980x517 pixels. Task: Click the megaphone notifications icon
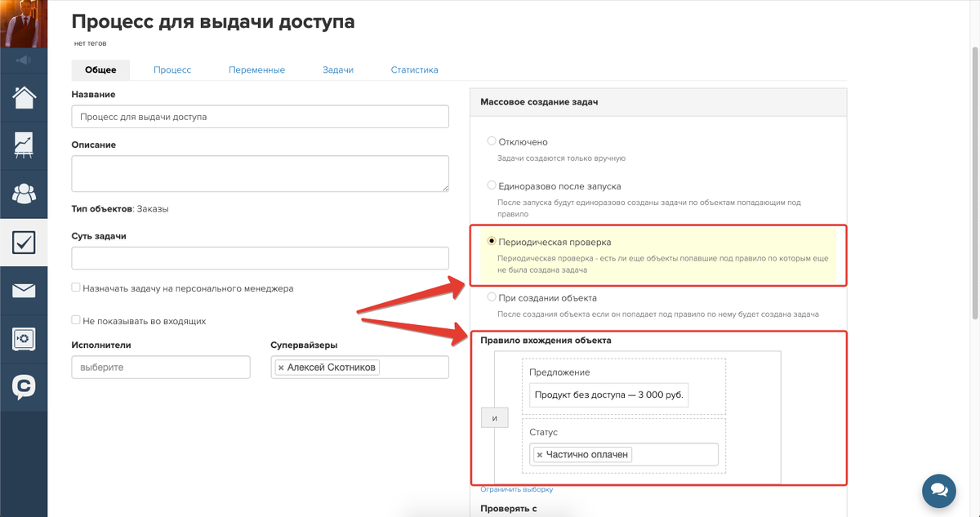(24, 60)
